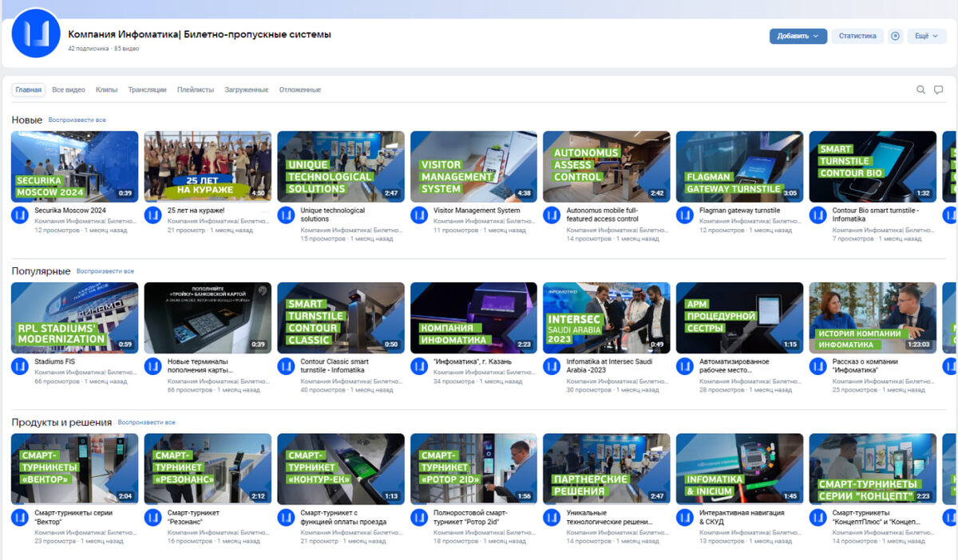Click channel avatar beside Securika Moscow 2024

[20, 215]
